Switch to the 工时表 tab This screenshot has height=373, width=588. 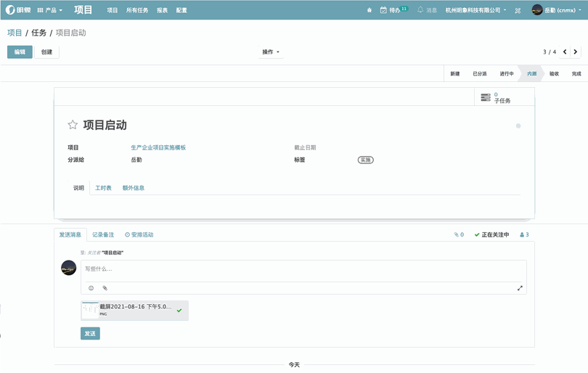tap(103, 188)
